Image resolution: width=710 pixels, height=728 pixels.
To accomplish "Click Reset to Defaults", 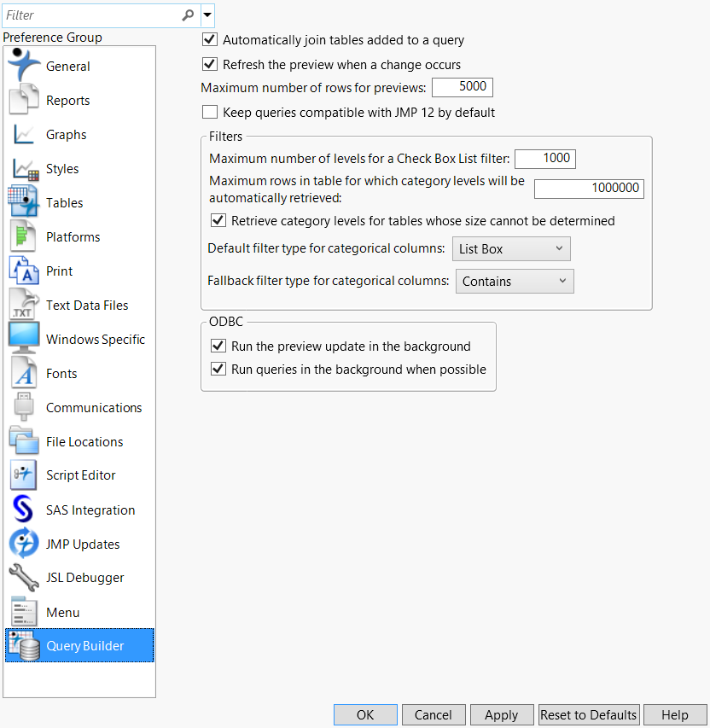I will pyautogui.click(x=589, y=714).
